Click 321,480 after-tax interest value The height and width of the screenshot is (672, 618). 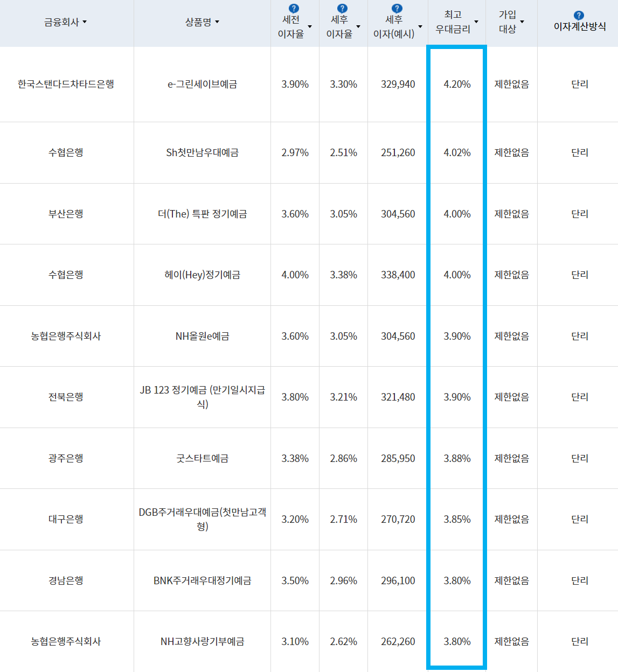pyautogui.click(x=398, y=397)
